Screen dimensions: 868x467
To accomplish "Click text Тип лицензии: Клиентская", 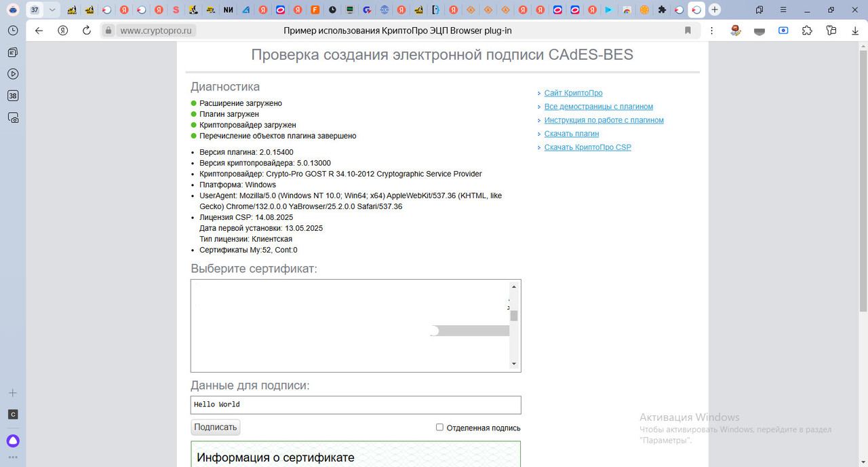I will tap(246, 239).
